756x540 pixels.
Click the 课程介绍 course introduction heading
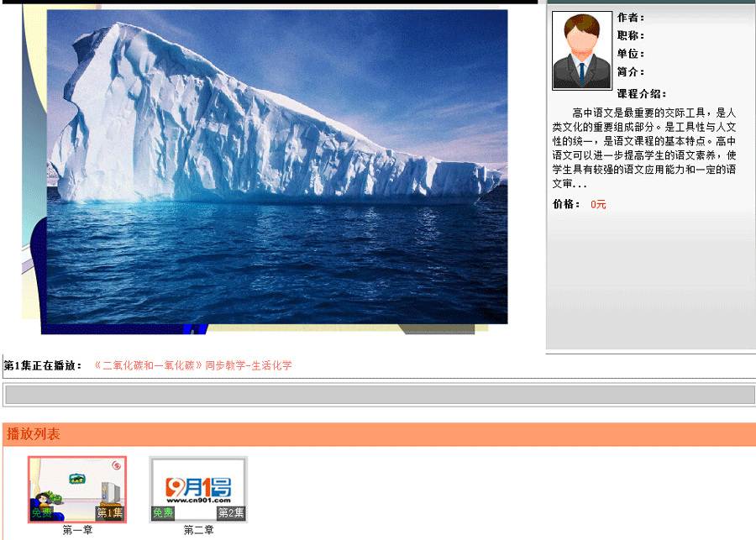(641, 94)
